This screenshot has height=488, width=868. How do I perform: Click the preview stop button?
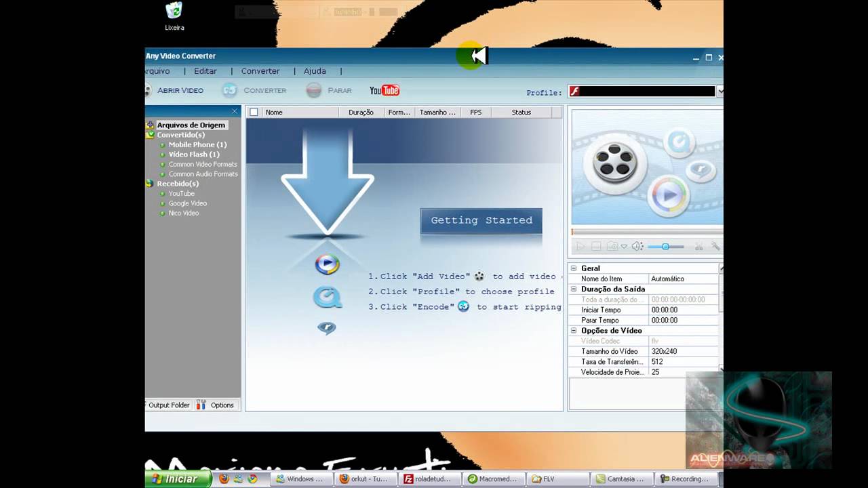[596, 247]
